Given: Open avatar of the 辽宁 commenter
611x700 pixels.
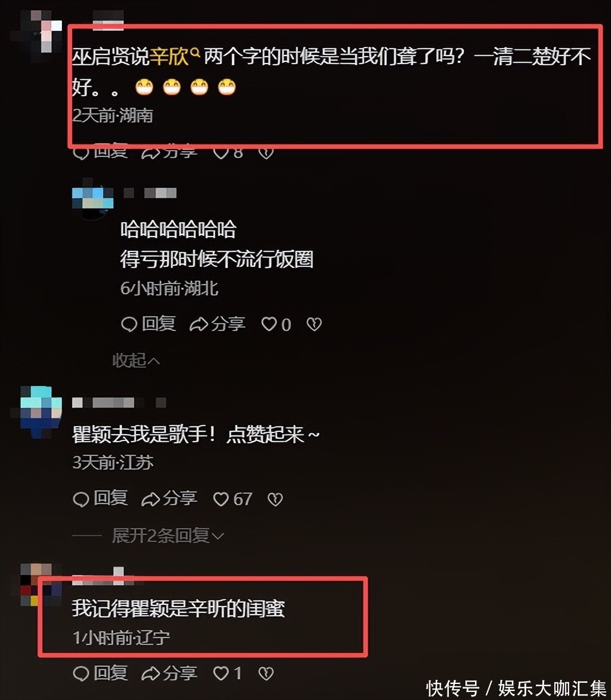Looking at the screenshot, I should pos(40,584).
